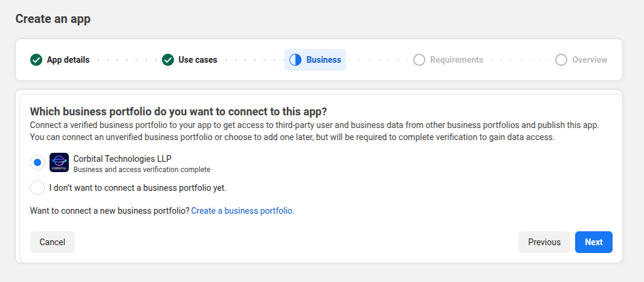
Task: Cancel the app creation
Action: (53, 242)
